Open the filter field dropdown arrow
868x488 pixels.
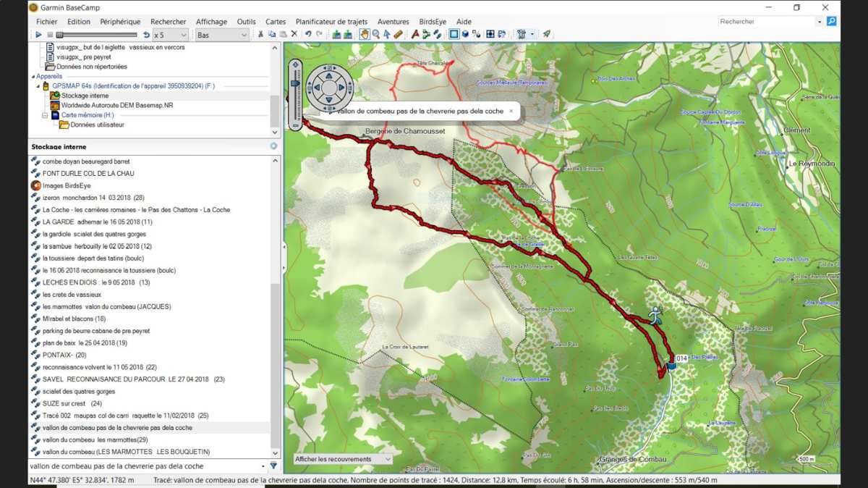[x=263, y=466]
